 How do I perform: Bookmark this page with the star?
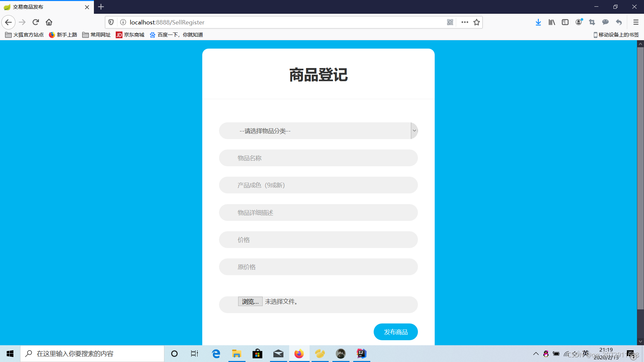click(x=477, y=22)
